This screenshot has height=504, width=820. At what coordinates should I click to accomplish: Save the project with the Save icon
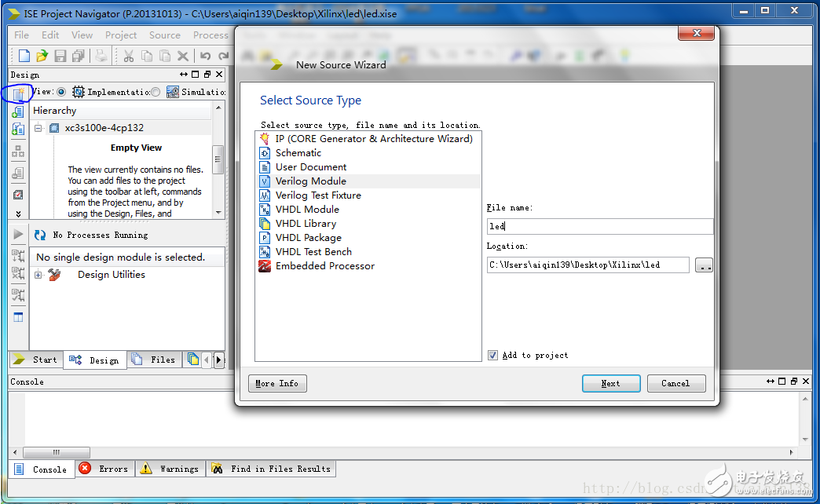click(x=60, y=55)
